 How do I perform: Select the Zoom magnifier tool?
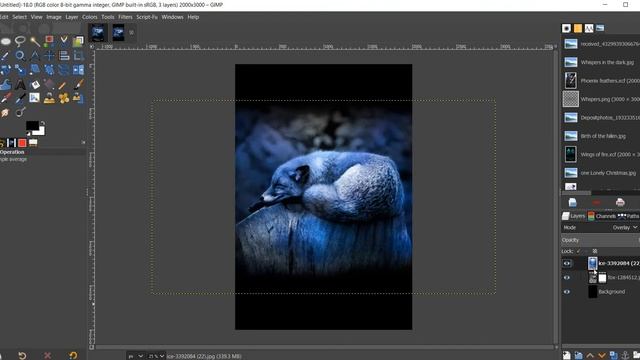(20, 56)
